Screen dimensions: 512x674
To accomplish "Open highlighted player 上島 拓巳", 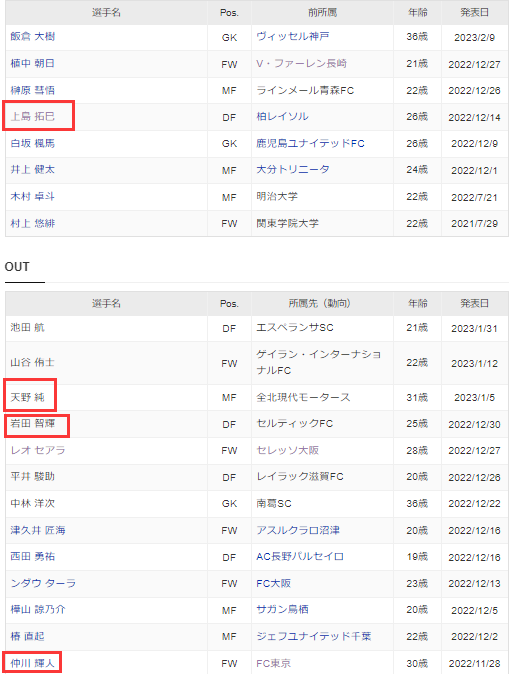I will [33, 116].
